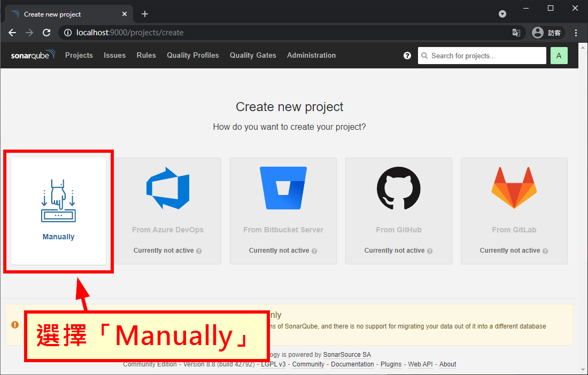Open the Web API footer link
The image size is (588, 375).
point(420,364)
